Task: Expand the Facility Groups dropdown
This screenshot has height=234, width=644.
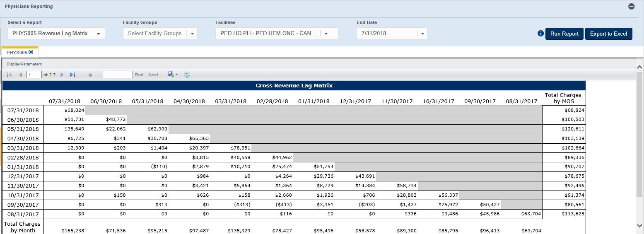Action: [x=192, y=34]
